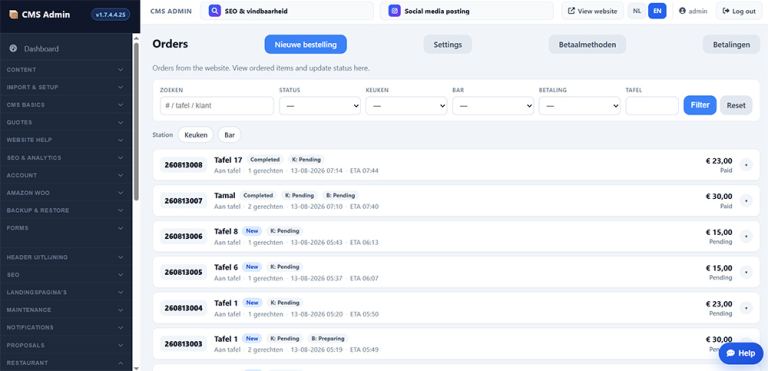Viewport: 768px width, 371px height.
Task: Focus the Zoeken search field
Action: click(x=217, y=106)
